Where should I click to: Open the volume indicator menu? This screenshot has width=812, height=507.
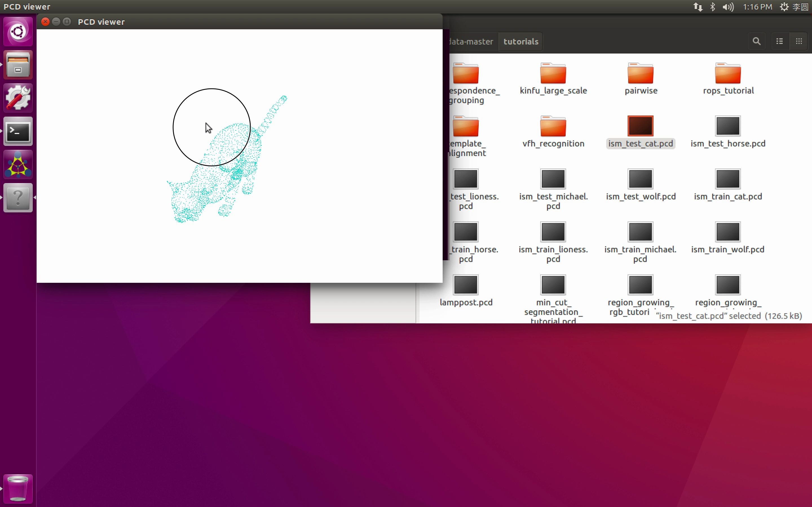728,7
